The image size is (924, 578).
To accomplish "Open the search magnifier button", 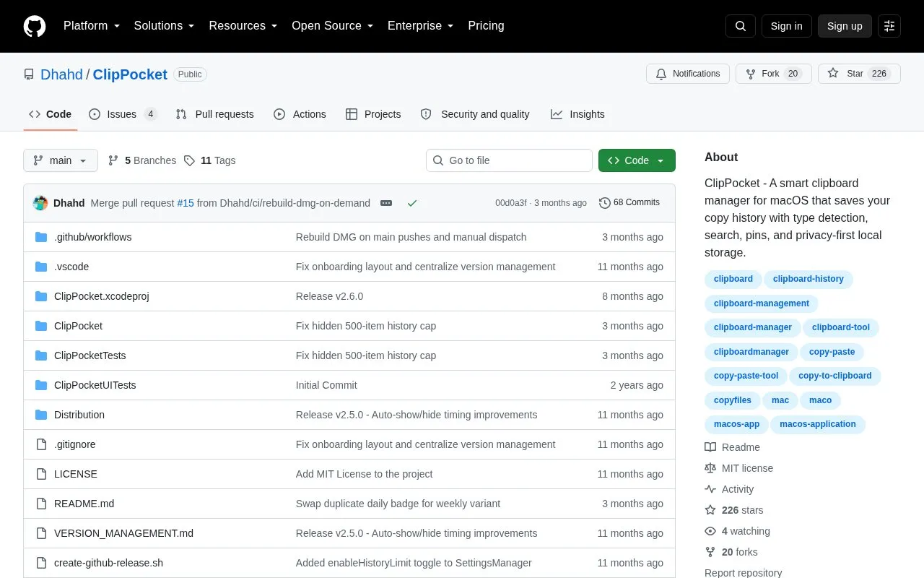I will (741, 26).
